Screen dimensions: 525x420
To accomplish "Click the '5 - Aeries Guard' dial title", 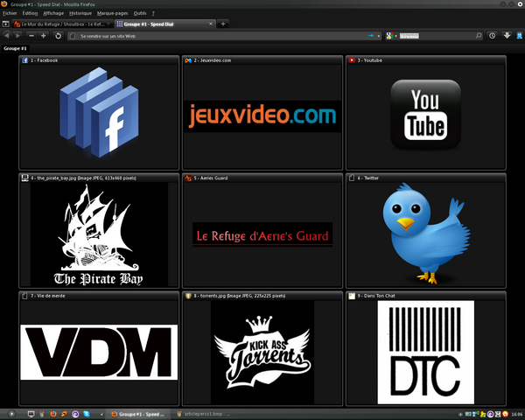I will click(211, 178).
